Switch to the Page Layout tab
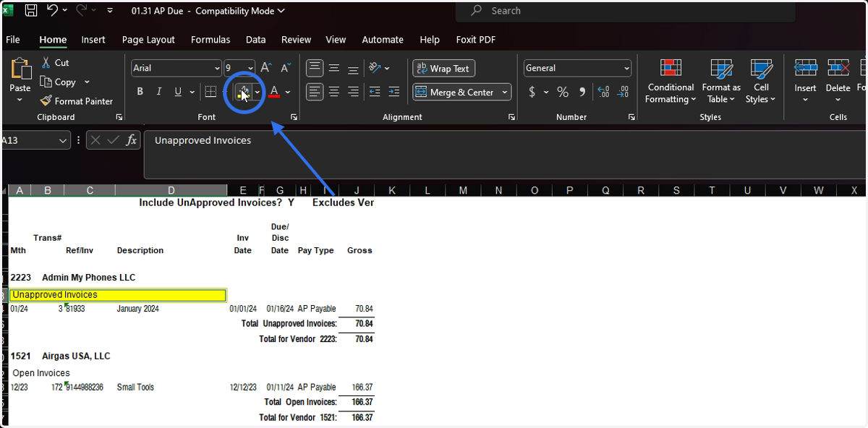Viewport: 868px width, 428px height. point(148,40)
